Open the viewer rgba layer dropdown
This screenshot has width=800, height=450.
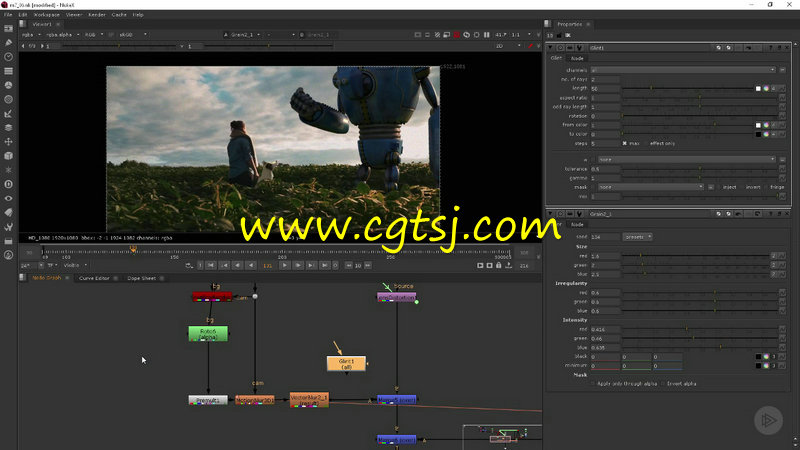[x=31, y=35]
